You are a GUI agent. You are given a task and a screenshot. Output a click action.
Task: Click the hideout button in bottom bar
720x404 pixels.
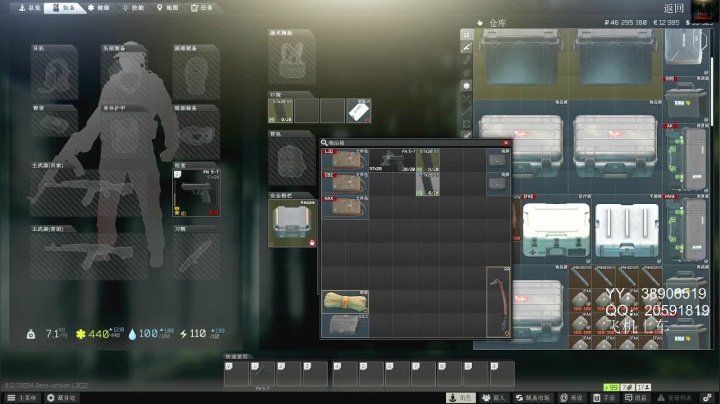(x=62, y=398)
